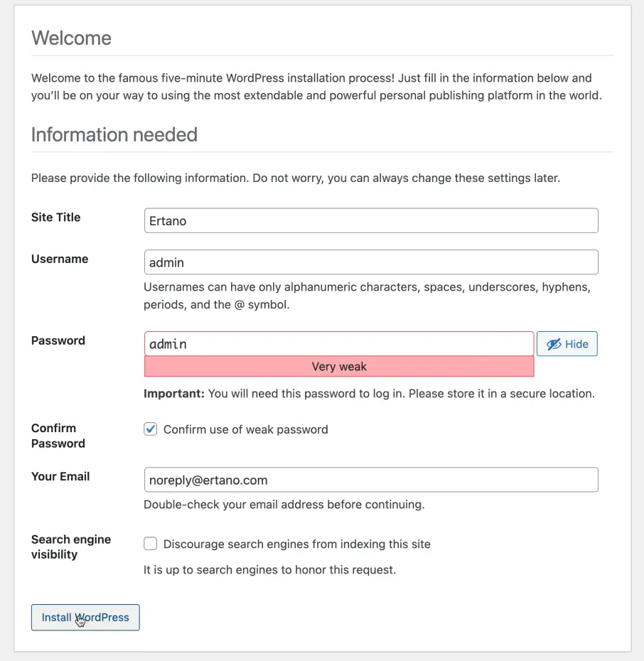The image size is (644, 661).
Task: Click the Information needed heading
Action: tap(114, 134)
